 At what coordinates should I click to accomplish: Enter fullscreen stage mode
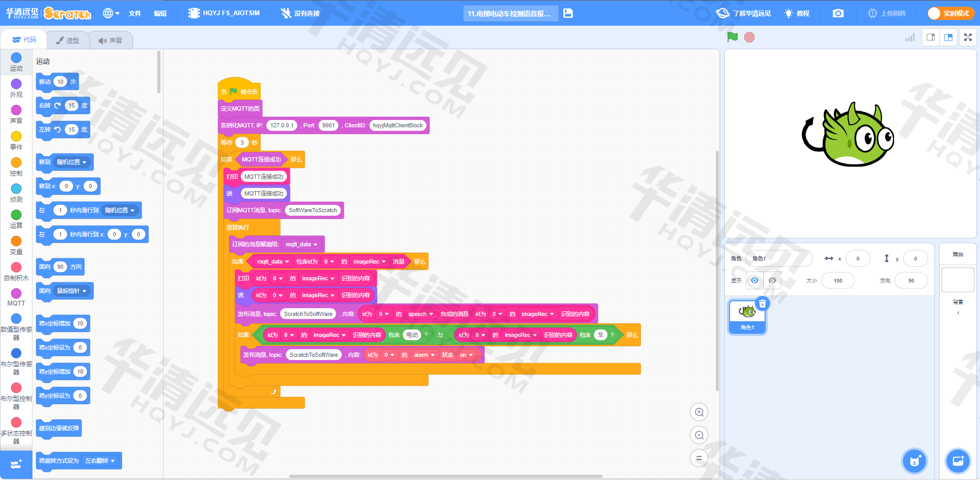pyautogui.click(x=968, y=37)
